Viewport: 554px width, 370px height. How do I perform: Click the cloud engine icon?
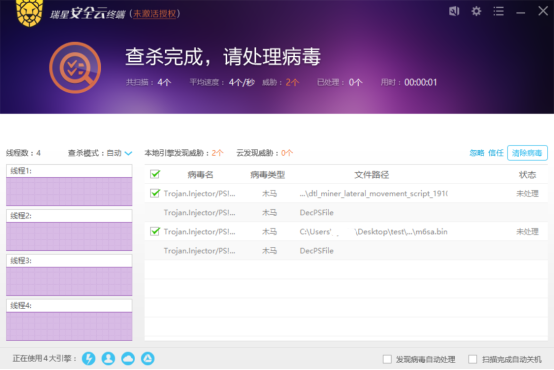pos(128,358)
